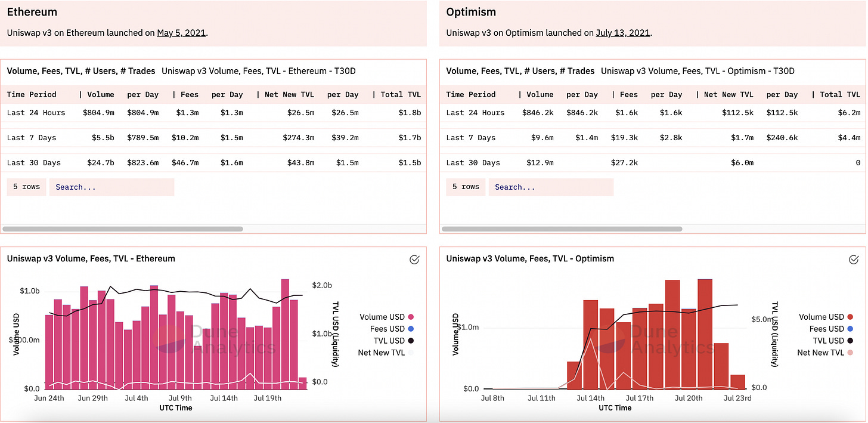This screenshot has width=868, height=423.
Task: Click Optimism $12.9m volume cell
Action: point(540,163)
